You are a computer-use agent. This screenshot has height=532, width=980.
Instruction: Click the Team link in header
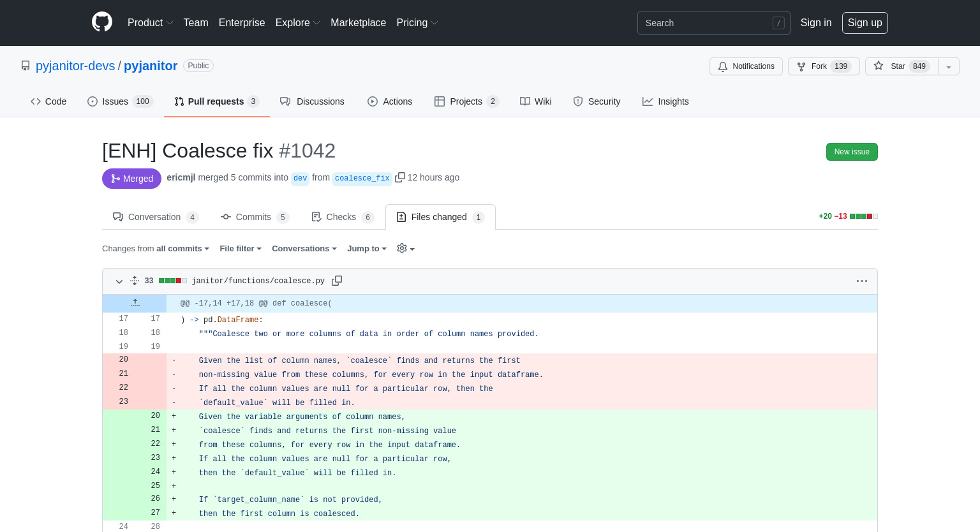pos(196,23)
